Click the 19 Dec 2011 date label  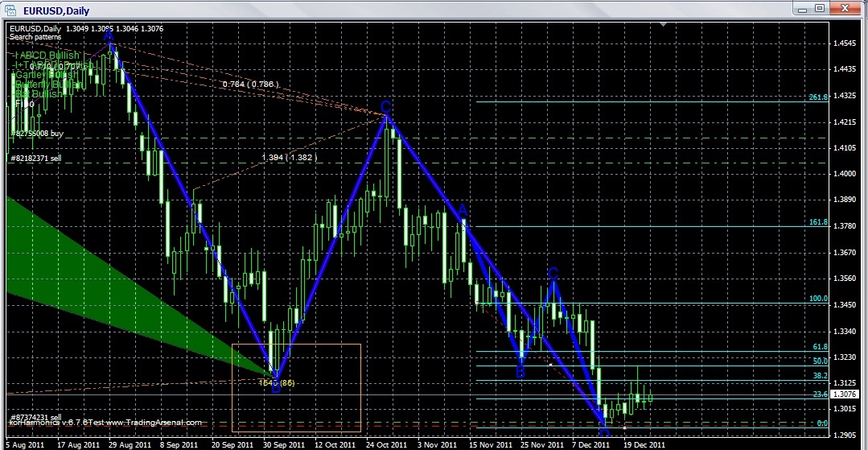click(644, 444)
